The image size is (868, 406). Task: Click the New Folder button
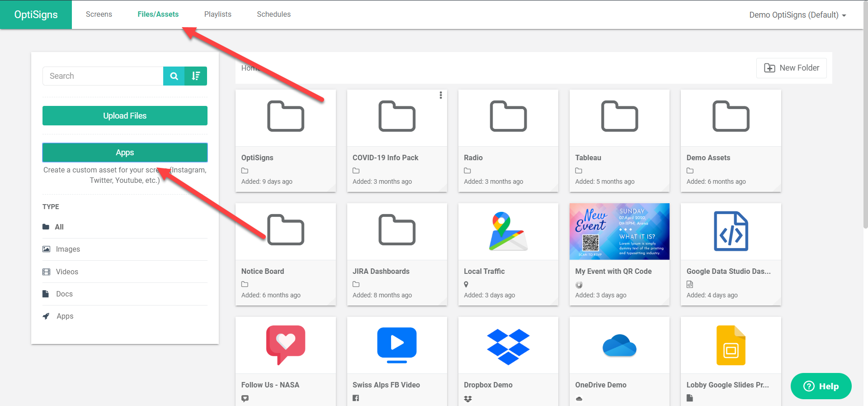[792, 68]
